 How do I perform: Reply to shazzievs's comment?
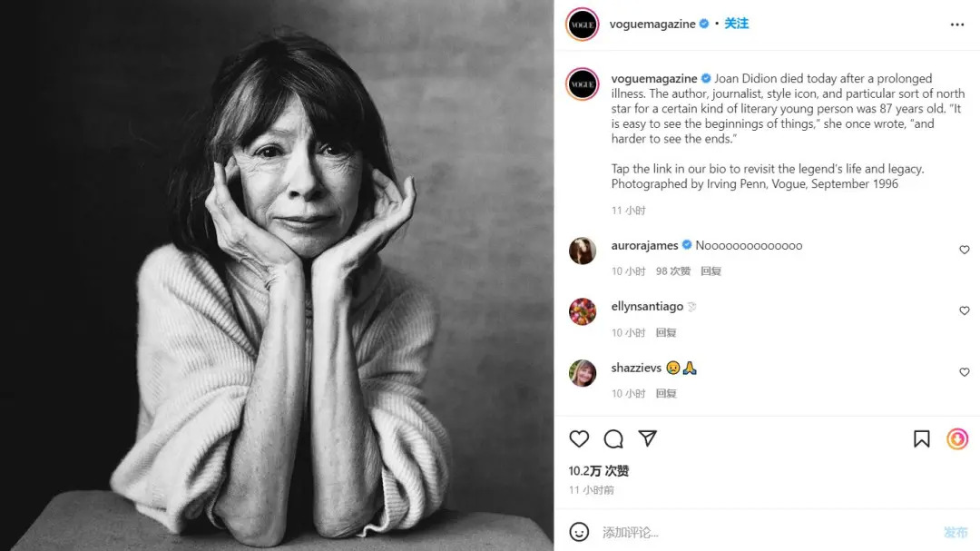pyautogui.click(x=666, y=393)
